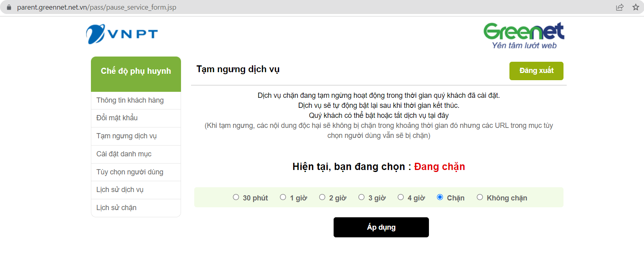Select the 4 giờ radio button
This screenshot has width=644, height=265.
click(401, 197)
